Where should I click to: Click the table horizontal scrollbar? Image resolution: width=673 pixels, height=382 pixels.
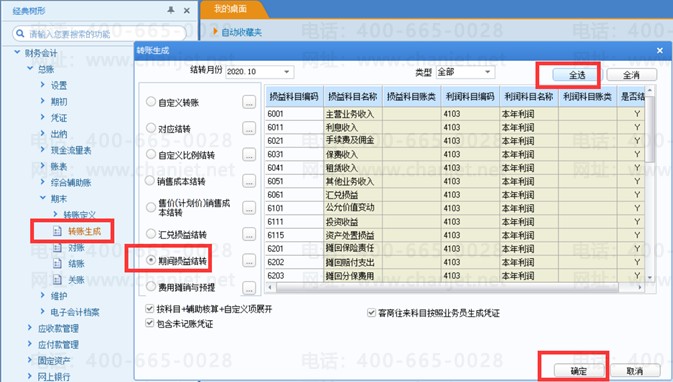pos(456,287)
